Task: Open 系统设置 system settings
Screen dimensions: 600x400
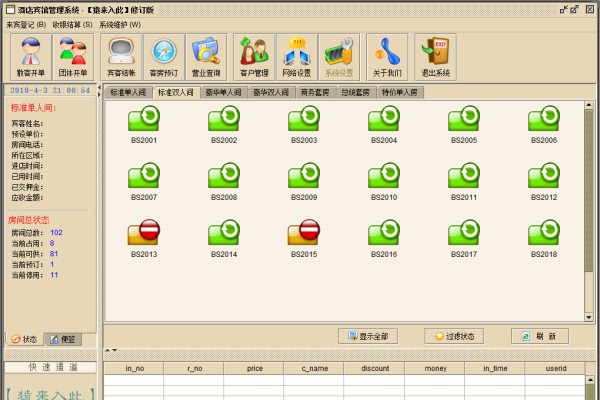Action: point(339,57)
